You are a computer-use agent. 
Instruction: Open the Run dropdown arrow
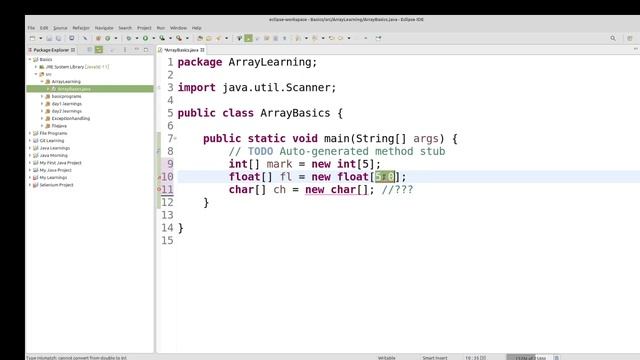[x=153, y=38]
